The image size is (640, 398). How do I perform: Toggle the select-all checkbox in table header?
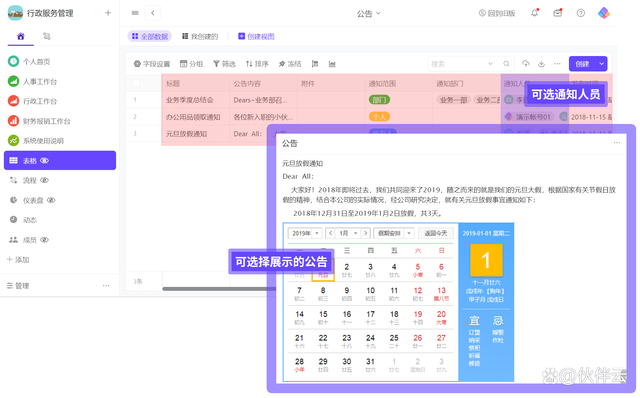136,83
